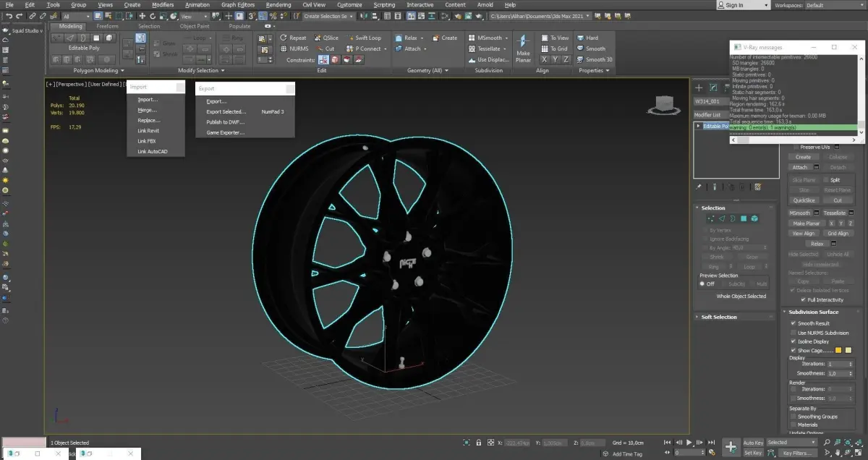868x460 pixels.
Task: Click the second Show Cage color swatch
Action: point(848,350)
